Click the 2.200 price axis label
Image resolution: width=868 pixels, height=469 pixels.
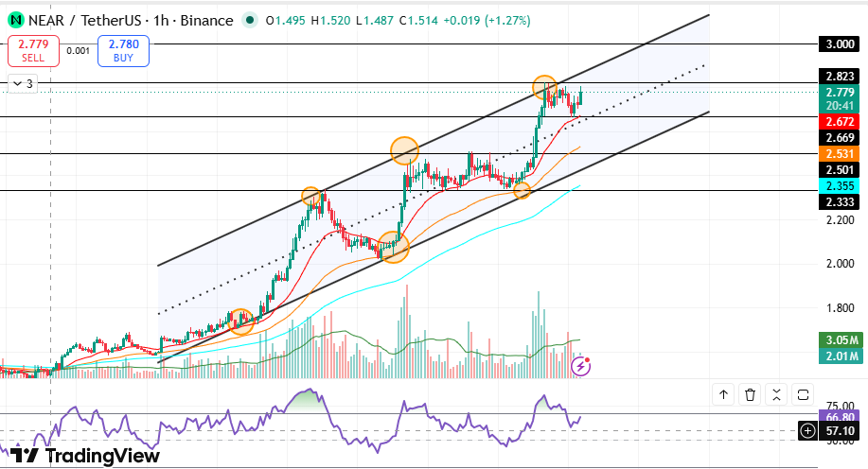tap(840, 220)
